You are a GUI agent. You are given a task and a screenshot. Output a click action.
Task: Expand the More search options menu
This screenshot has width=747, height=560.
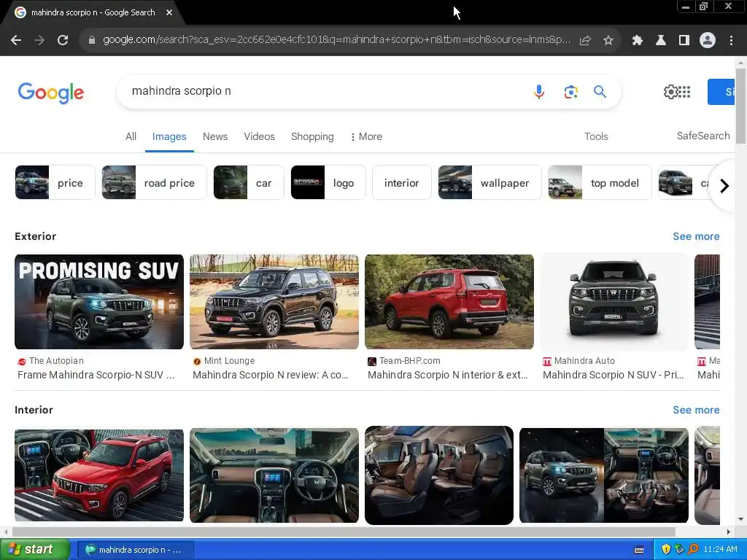(366, 136)
